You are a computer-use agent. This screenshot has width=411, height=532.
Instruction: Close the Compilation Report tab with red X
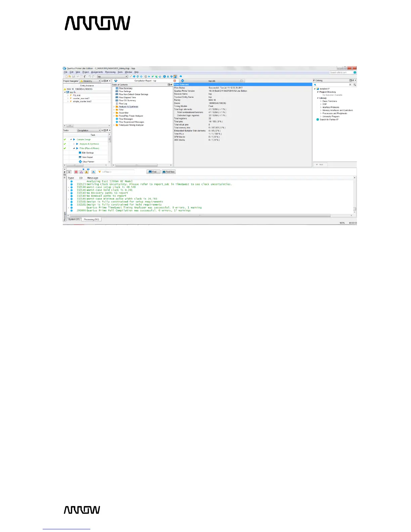coord(175,81)
